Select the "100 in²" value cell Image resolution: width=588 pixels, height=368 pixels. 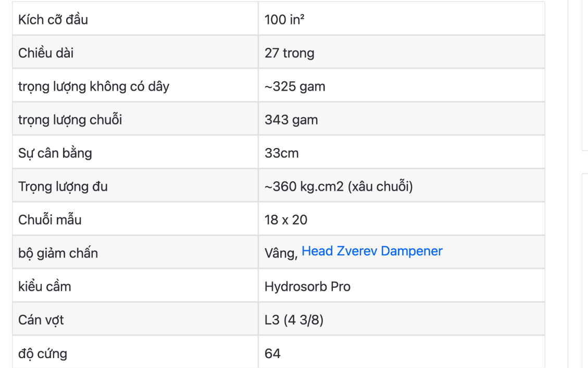click(x=284, y=20)
